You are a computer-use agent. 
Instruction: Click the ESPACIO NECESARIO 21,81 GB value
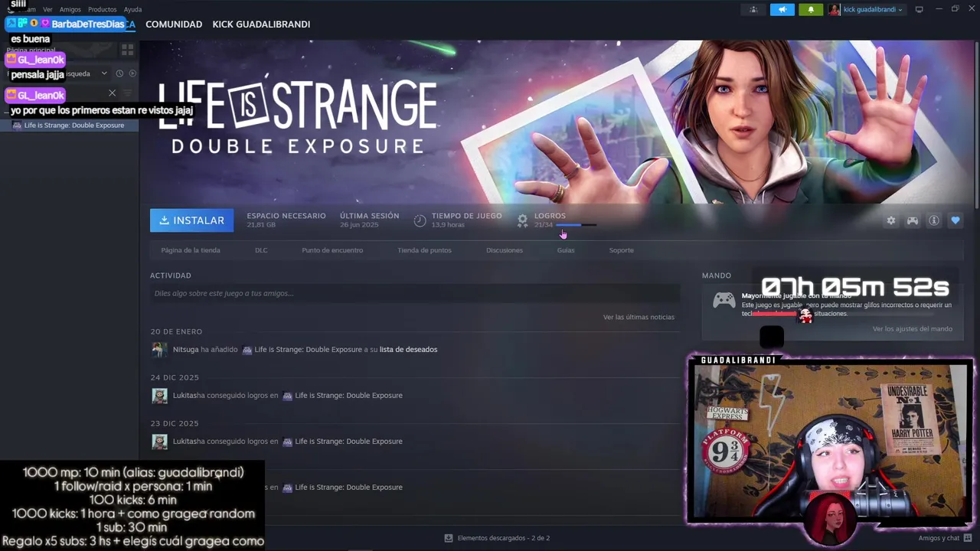pyautogui.click(x=261, y=225)
